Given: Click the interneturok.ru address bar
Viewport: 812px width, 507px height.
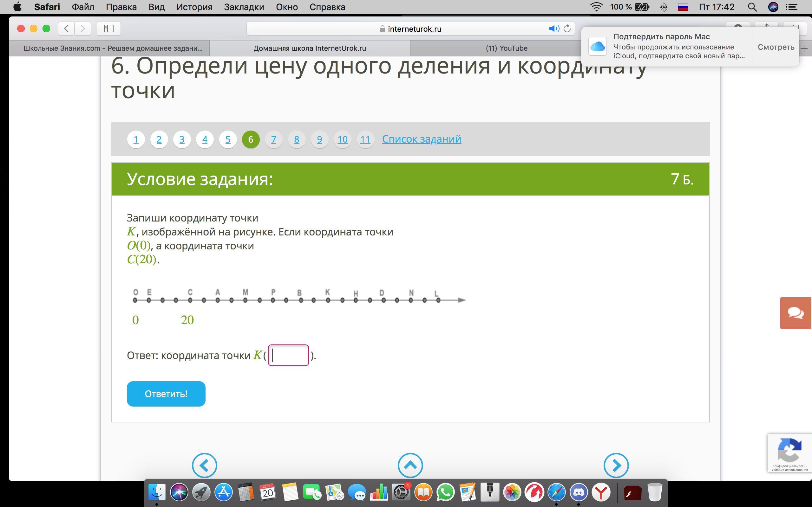Looking at the screenshot, I should (x=409, y=29).
